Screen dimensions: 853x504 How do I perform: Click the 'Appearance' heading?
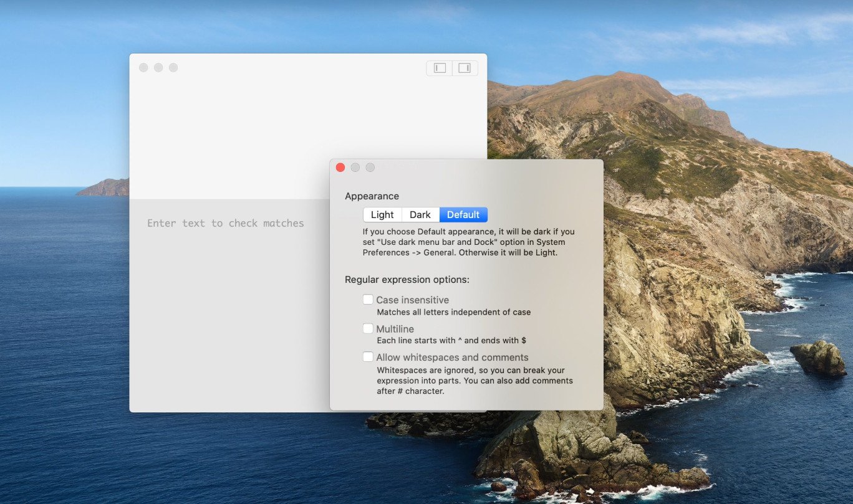coord(372,196)
